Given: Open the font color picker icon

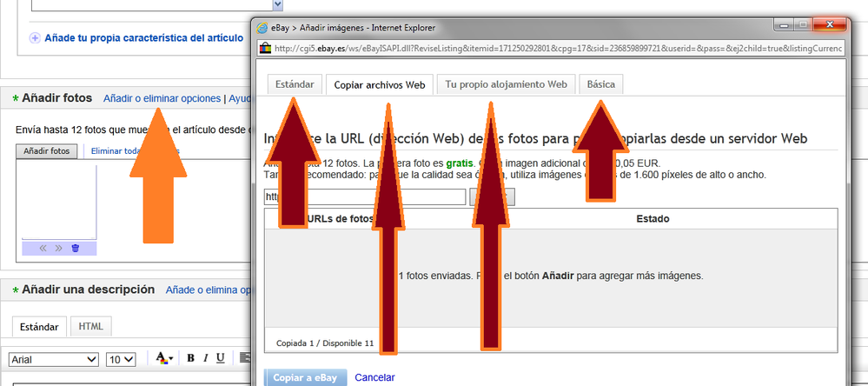Looking at the screenshot, I should [x=164, y=358].
